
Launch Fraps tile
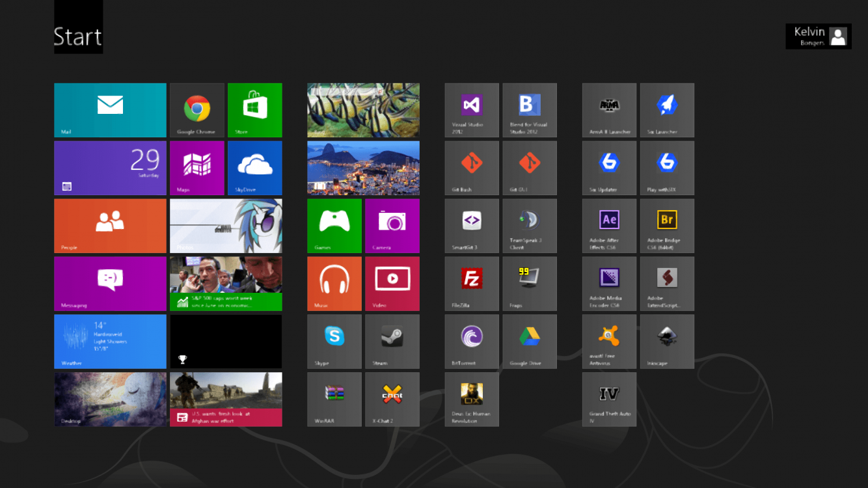click(530, 284)
